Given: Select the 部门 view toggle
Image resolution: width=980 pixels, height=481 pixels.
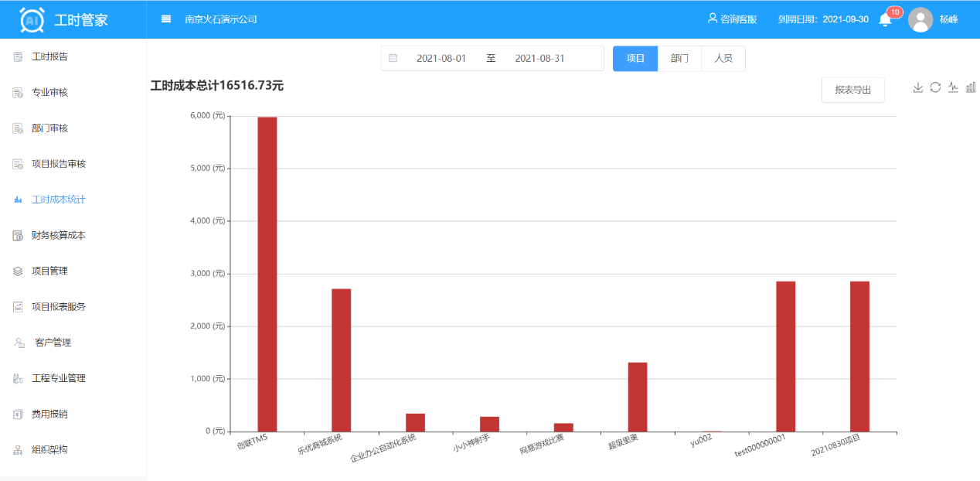Looking at the screenshot, I should pos(679,59).
